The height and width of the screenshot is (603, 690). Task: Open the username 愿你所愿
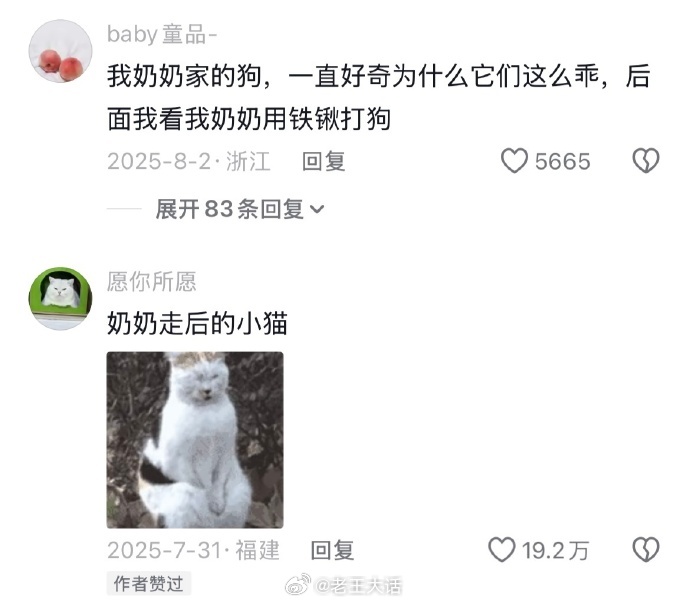151,282
